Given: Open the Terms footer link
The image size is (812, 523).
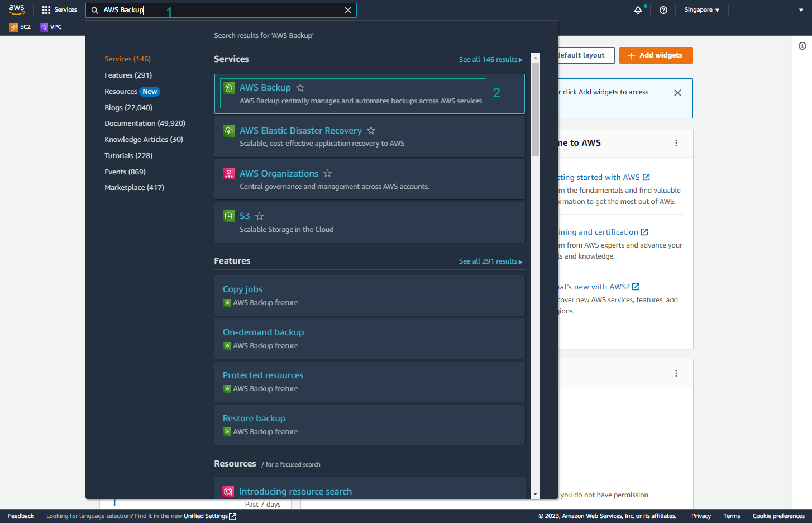Looking at the screenshot, I should pos(732,516).
